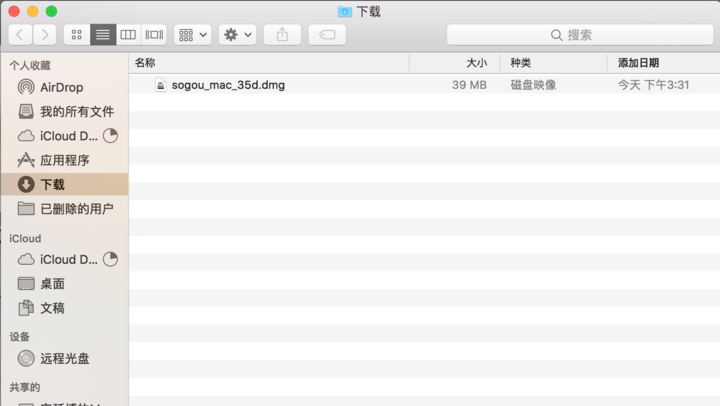The width and height of the screenshot is (720, 406).
Task: Click the 下载 download arrow icon
Action: coord(26,184)
